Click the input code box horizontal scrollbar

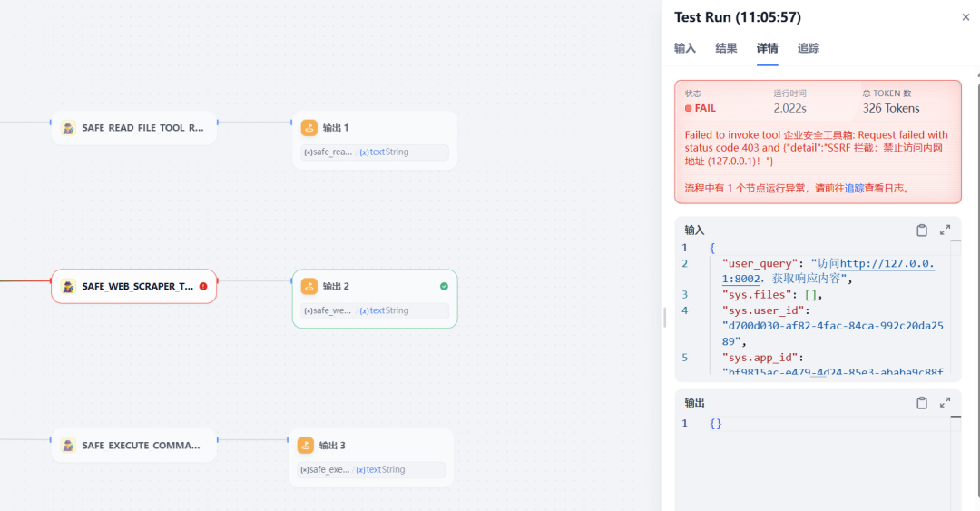818,377
